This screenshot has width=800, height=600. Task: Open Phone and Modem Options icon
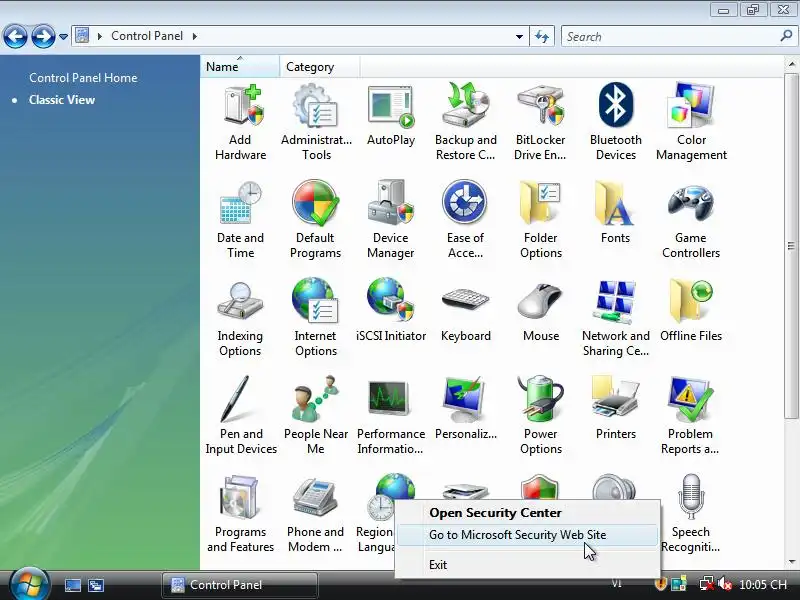click(316, 514)
